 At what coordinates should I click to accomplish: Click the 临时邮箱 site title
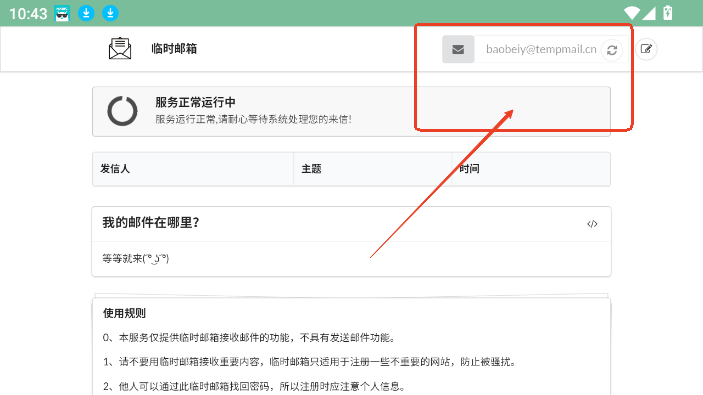coord(174,48)
